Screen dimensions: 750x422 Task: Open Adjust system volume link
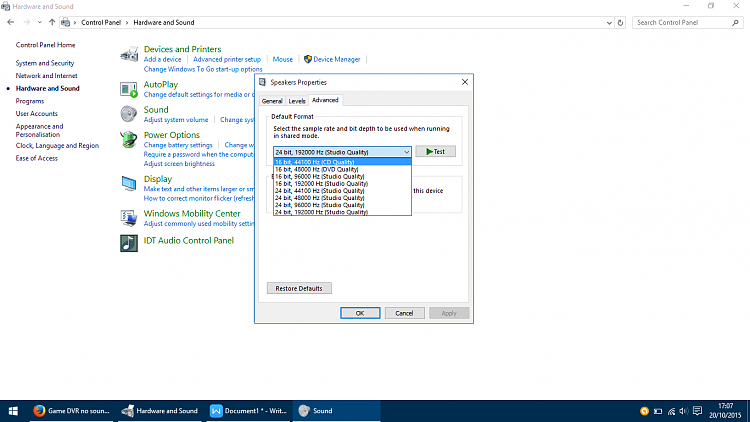[176, 120]
